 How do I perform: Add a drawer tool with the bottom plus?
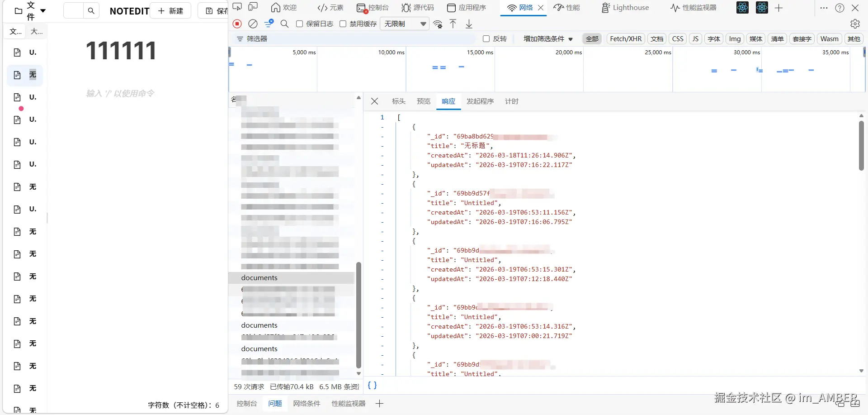[379, 404]
